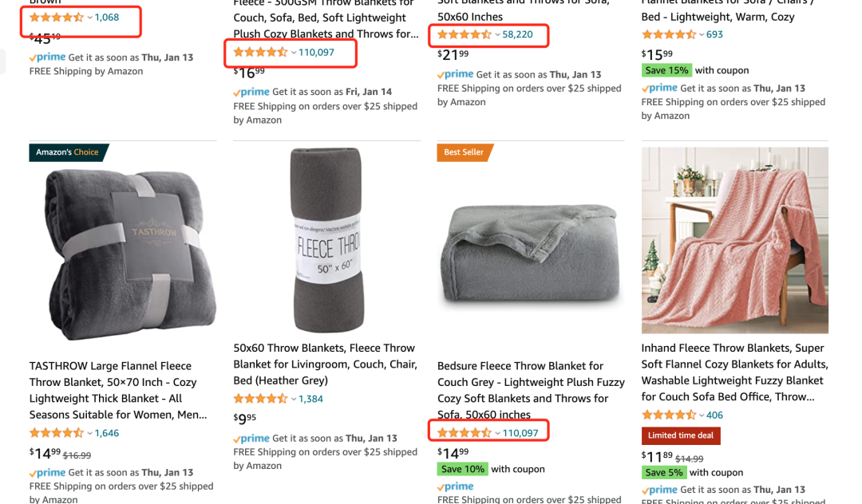Viewport: 862px width, 504px height.
Task: Open the rolled Fleece Throw product image
Action: coord(327,240)
